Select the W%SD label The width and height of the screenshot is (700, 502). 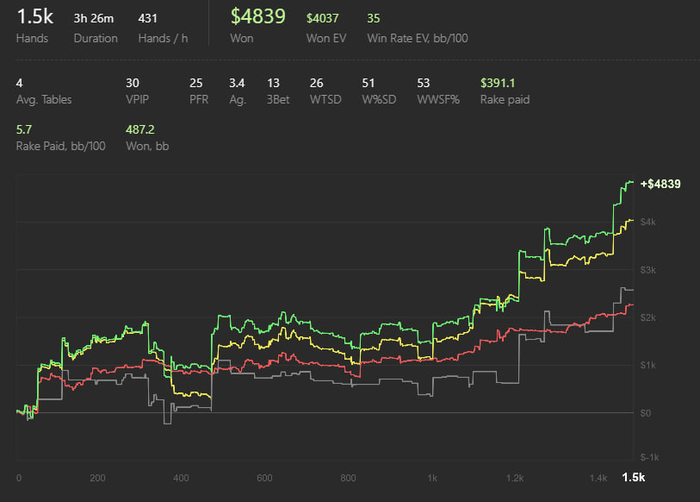379,100
